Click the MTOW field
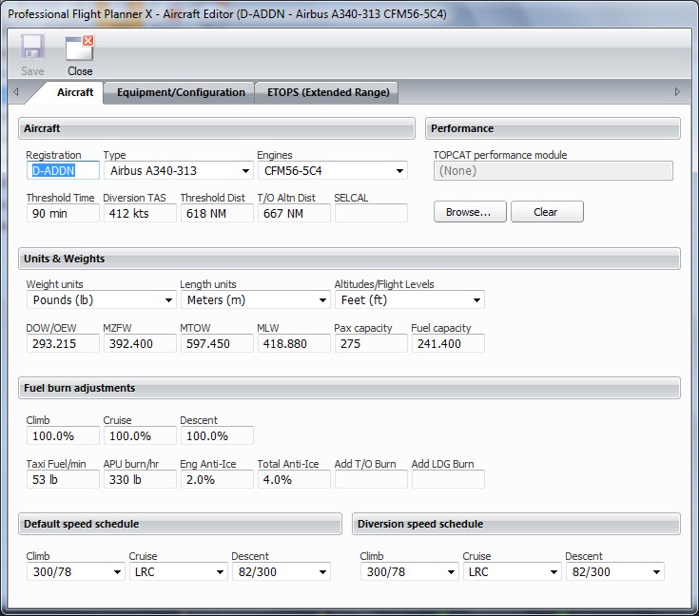 (217, 344)
